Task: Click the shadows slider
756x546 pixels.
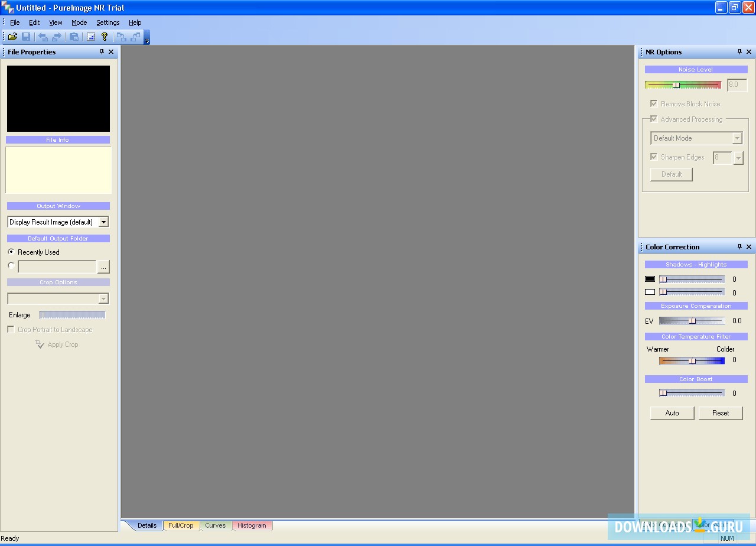Action: click(692, 279)
